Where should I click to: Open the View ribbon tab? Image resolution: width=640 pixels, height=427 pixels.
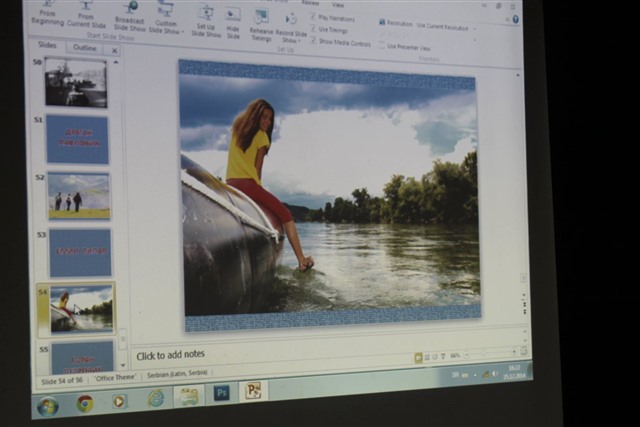pyautogui.click(x=338, y=4)
